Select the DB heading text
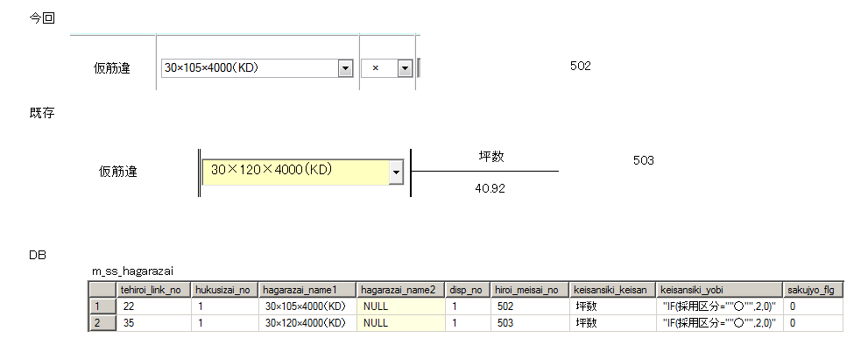The image size is (868, 345). 38,256
